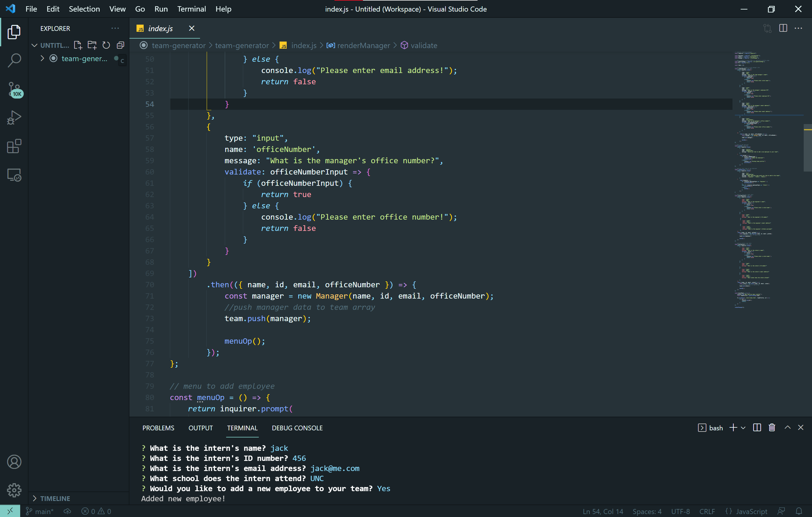Refresh the Explorer file tree
The width and height of the screenshot is (812, 517).
click(106, 45)
